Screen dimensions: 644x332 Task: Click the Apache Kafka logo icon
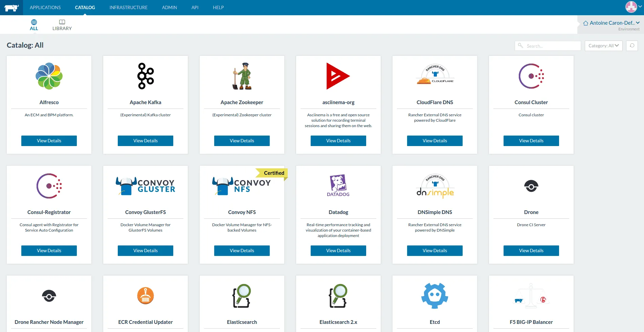146,76
